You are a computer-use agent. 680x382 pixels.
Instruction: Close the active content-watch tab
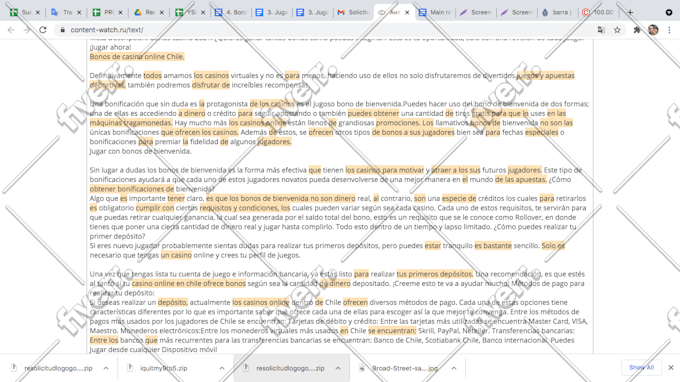click(407, 13)
